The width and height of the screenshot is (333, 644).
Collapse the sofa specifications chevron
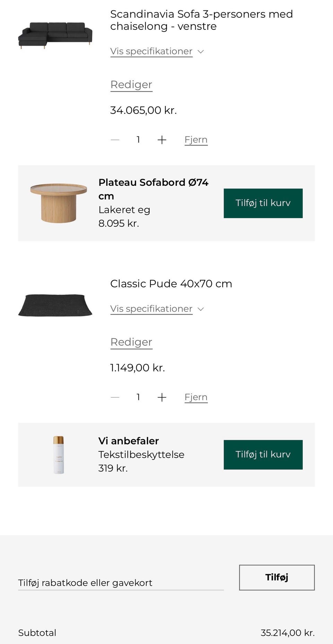pyautogui.click(x=201, y=51)
